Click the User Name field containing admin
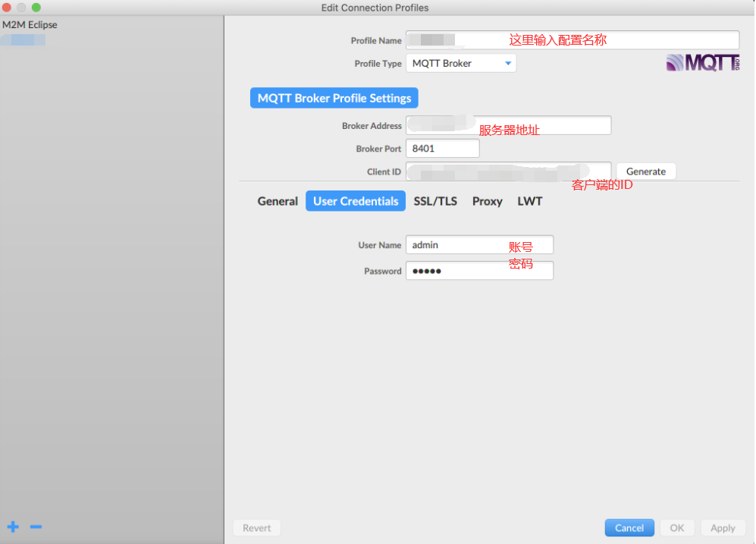The image size is (756, 544). click(x=480, y=245)
